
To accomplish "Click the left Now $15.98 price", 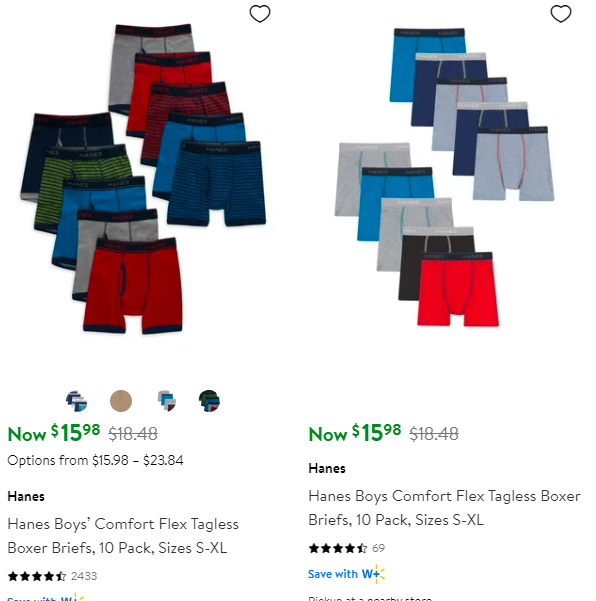I will coord(54,433).
